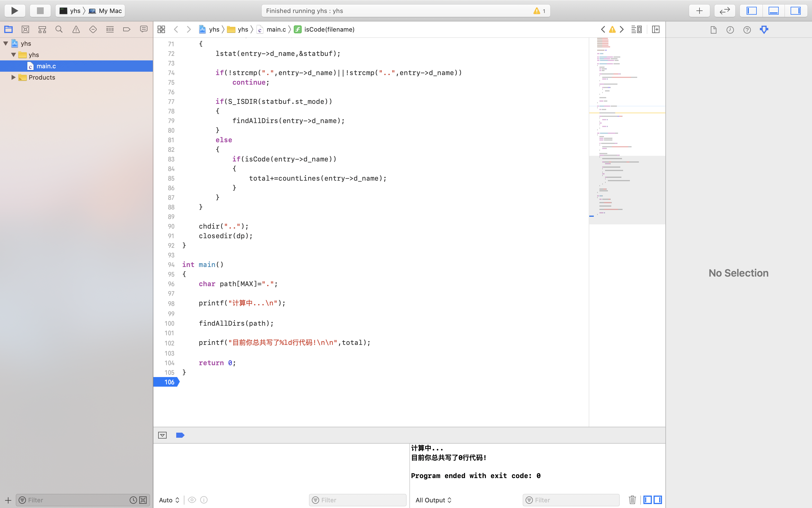This screenshot has width=812, height=508.
Task: Click the findAllDirs(path); line
Action: pos(236,323)
